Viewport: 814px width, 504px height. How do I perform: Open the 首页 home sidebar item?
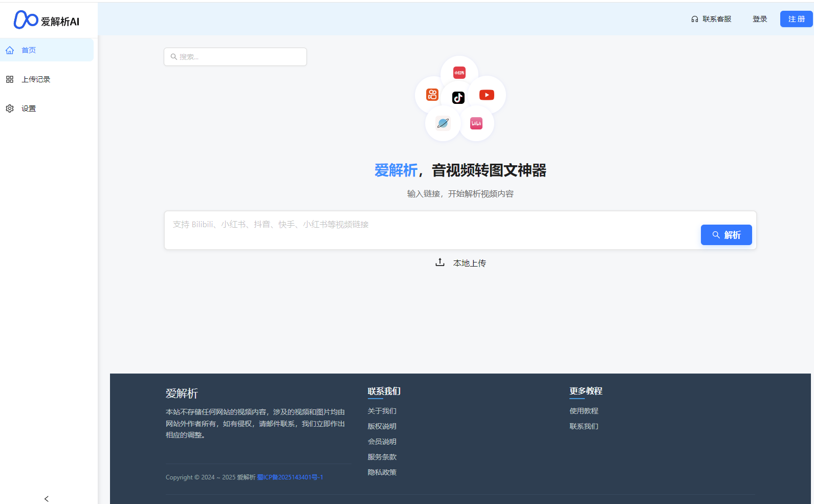click(47, 50)
